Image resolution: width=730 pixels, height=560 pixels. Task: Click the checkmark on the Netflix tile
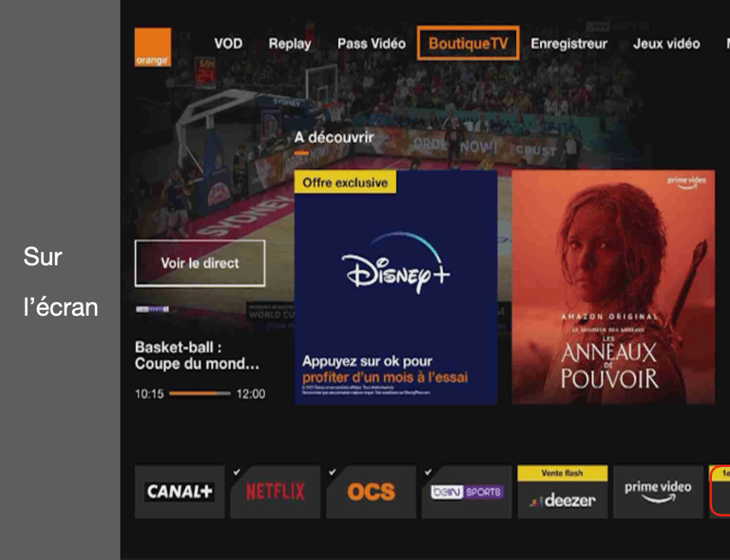click(237, 472)
